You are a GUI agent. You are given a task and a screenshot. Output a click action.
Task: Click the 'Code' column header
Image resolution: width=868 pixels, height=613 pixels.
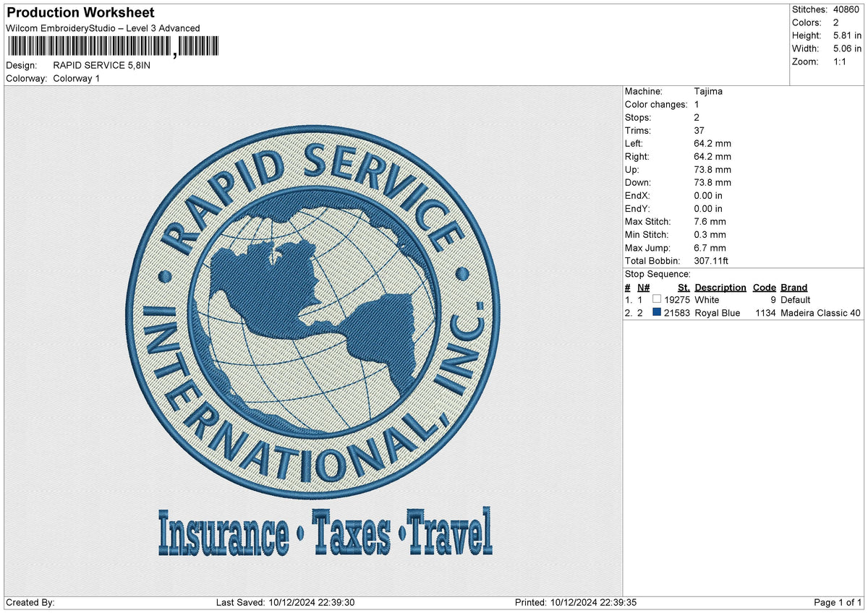coord(764,287)
